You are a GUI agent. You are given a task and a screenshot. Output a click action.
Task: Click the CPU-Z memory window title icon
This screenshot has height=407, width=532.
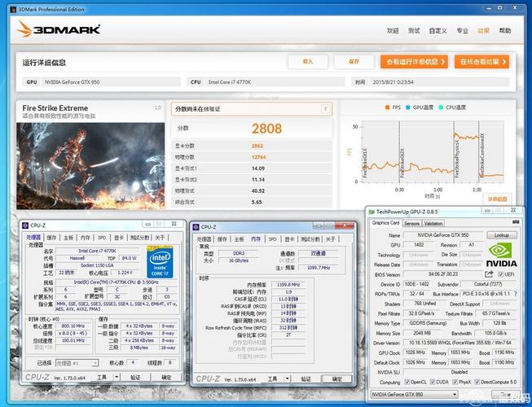click(196, 227)
